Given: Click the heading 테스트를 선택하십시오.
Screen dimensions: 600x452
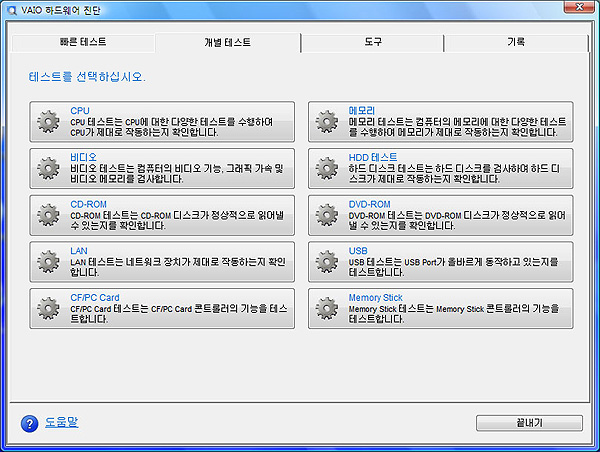Looking at the screenshot, I should pyautogui.click(x=87, y=77).
